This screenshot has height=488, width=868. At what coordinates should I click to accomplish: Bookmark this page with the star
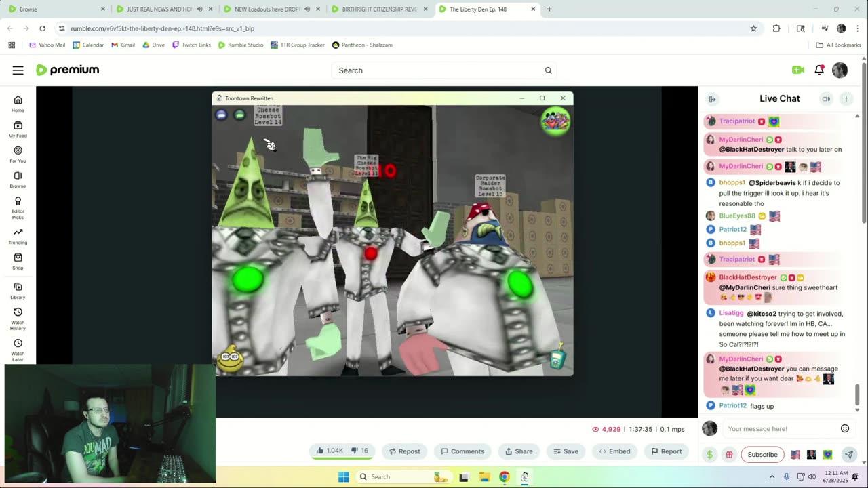pyautogui.click(x=753, y=28)
